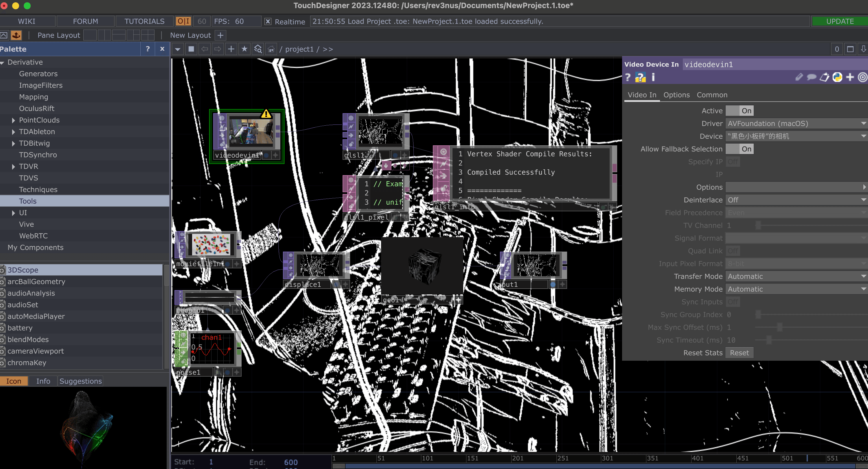Select the Info tab in Palette
868x469 pixels.
click(43, 381)
